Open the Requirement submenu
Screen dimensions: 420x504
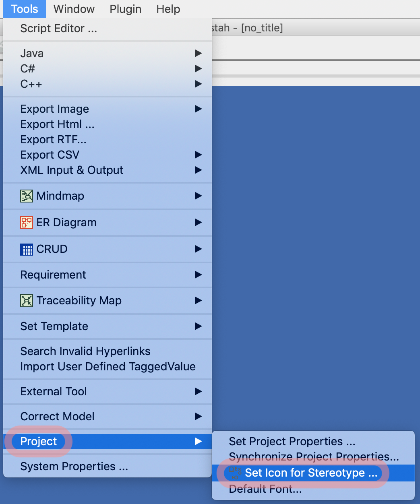[x=198, y=275]
